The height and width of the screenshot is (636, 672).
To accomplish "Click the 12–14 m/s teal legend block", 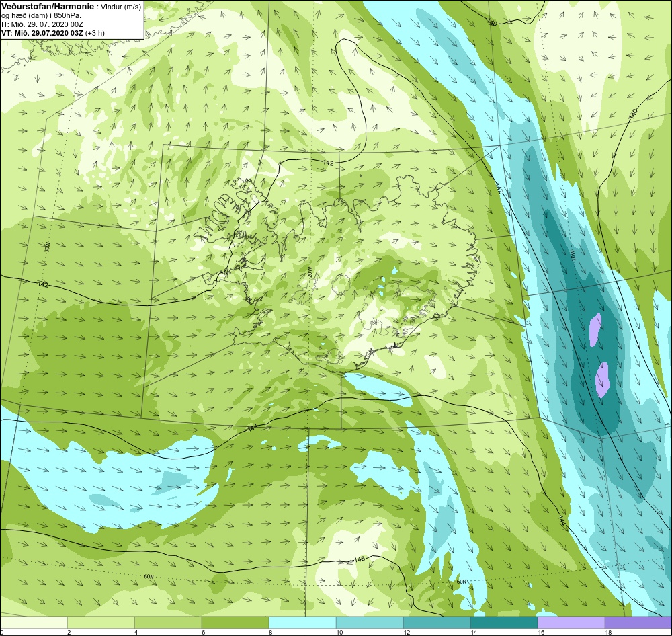I will 437,623.
